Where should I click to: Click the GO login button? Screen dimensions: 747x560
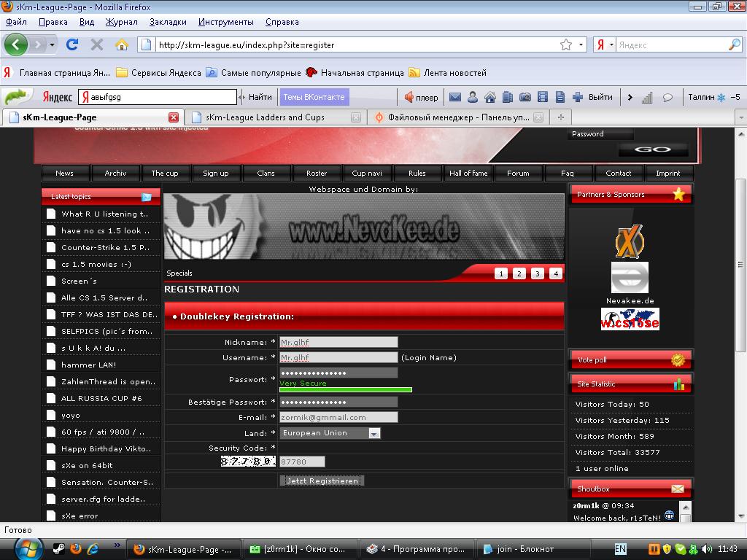(653, 149)
